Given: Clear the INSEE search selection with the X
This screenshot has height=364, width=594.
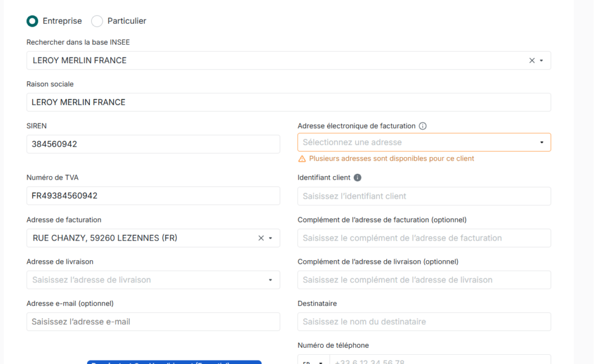Looking at the screenshot, I should point(532,60).
